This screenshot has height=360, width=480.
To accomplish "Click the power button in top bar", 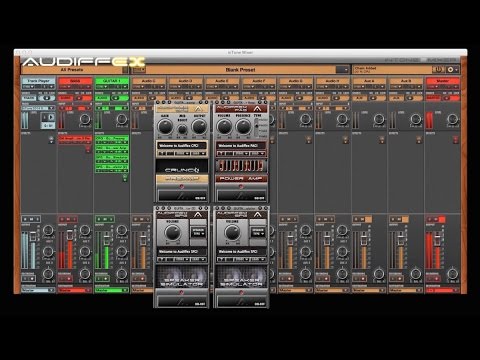I will coord(438,69).
